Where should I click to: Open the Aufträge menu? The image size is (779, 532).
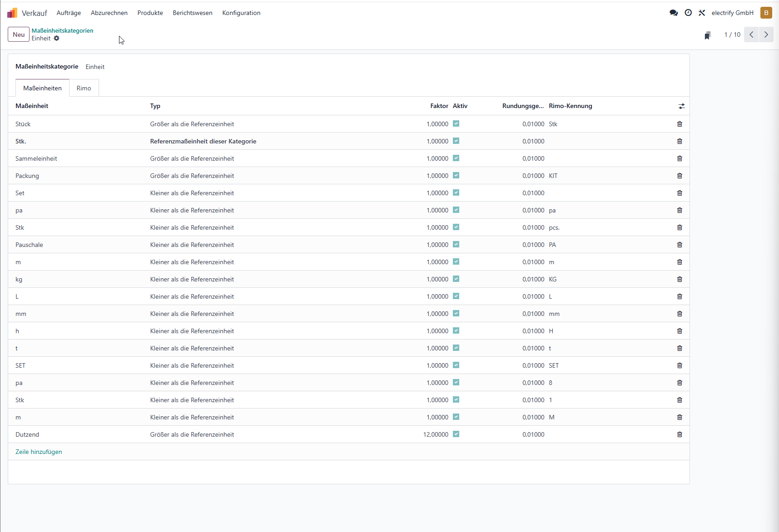[x=69, y=13]
